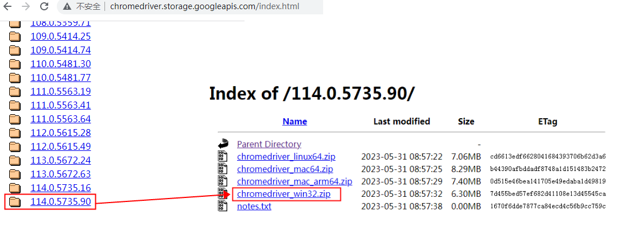Image resolution: width=644 pixels, height=237 pixels.
Task: Click the file icon beside chromedriver_linux64.zip
Action: pyautogui.click(x=223, y=157)
